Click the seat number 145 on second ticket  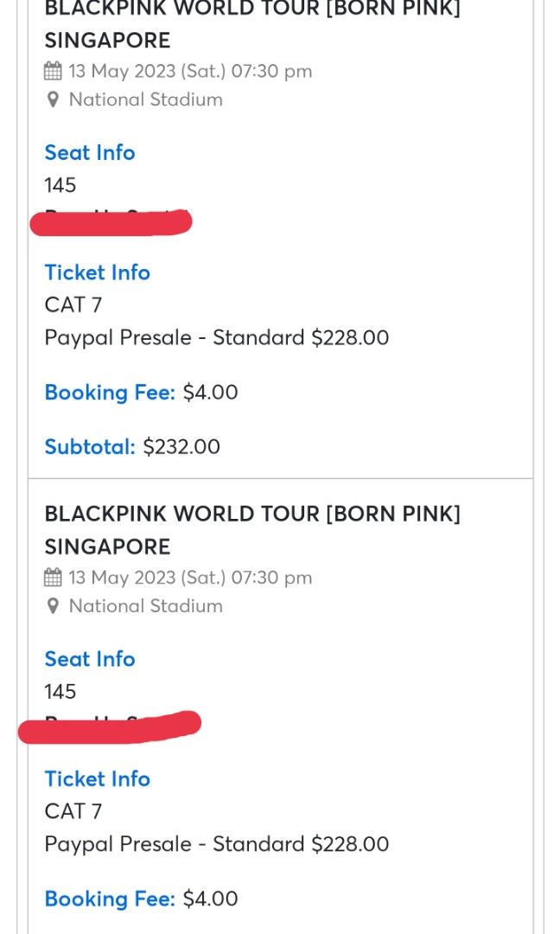click(58, 691)
